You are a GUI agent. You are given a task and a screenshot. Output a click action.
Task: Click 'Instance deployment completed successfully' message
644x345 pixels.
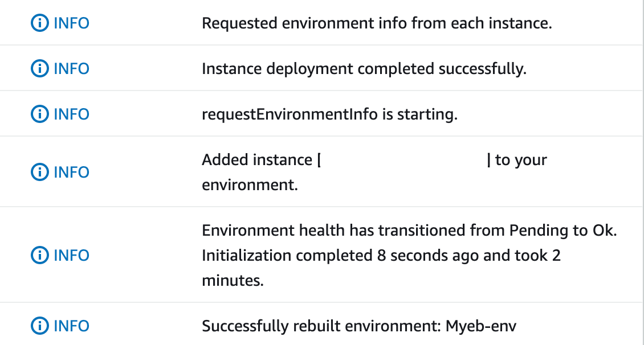(364, 69)
